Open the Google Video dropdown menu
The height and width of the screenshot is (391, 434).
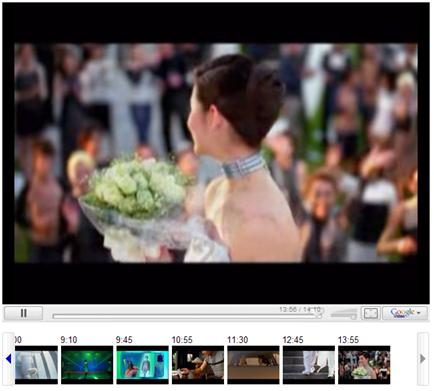point(405,313)
